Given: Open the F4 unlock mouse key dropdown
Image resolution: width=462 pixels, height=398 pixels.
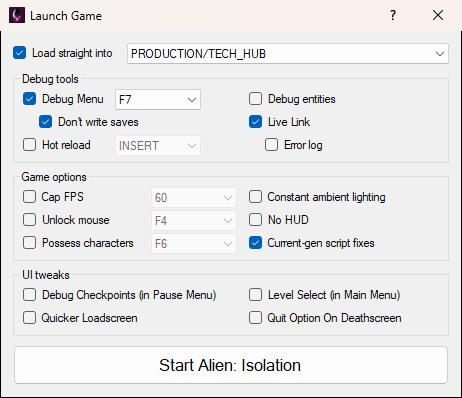Looking at the screenshot, I should [x=194, y=221].
